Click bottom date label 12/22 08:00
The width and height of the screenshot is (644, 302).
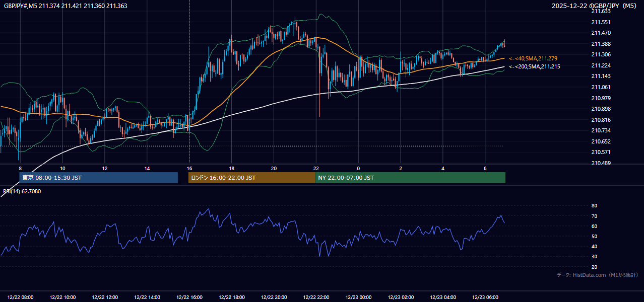pyautogui.click(x=21, y=297)
